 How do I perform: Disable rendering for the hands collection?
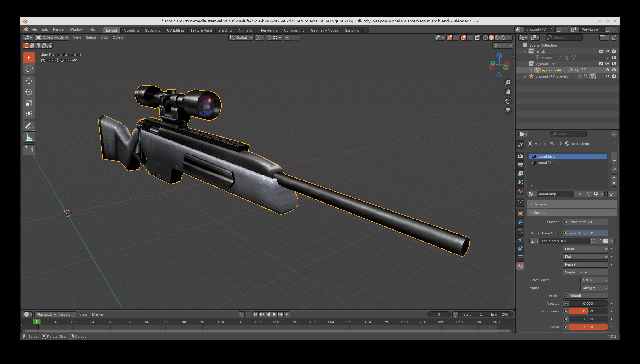614,51
